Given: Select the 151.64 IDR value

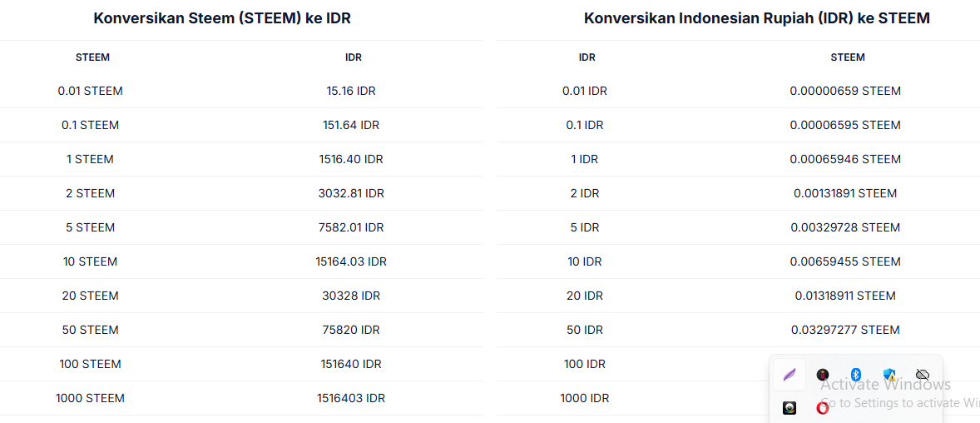Looking at the screenshot, I should (350, 125).
